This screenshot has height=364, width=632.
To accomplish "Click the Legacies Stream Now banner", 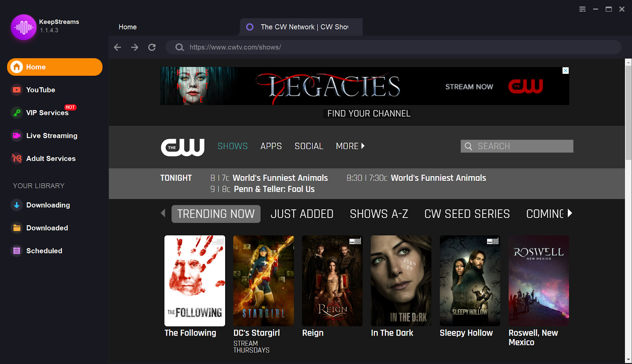I will [x=365, y=86].
